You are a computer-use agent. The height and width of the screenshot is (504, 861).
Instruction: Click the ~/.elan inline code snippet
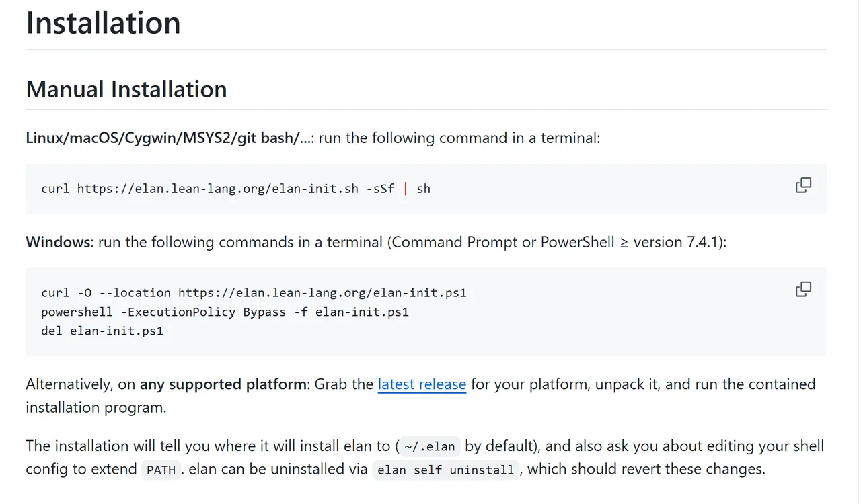tap(430, 446)
